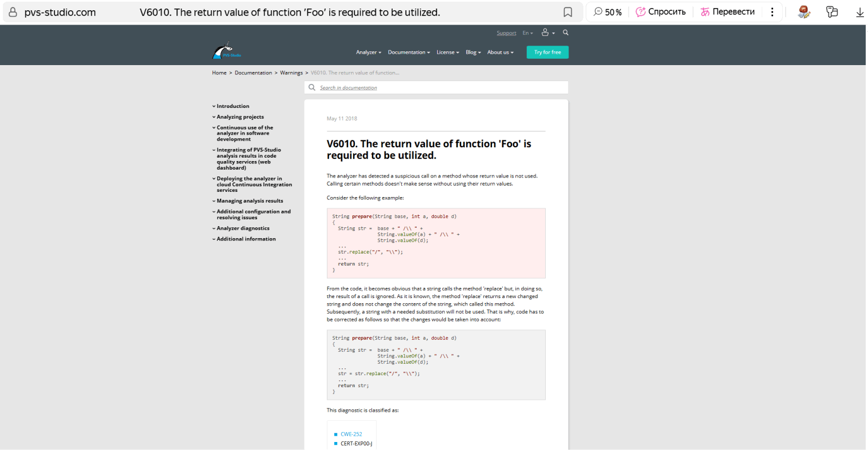Click the magnifier in the documentation search bar
This screenshot has width=868, height=450.
[x=312, y=87]
